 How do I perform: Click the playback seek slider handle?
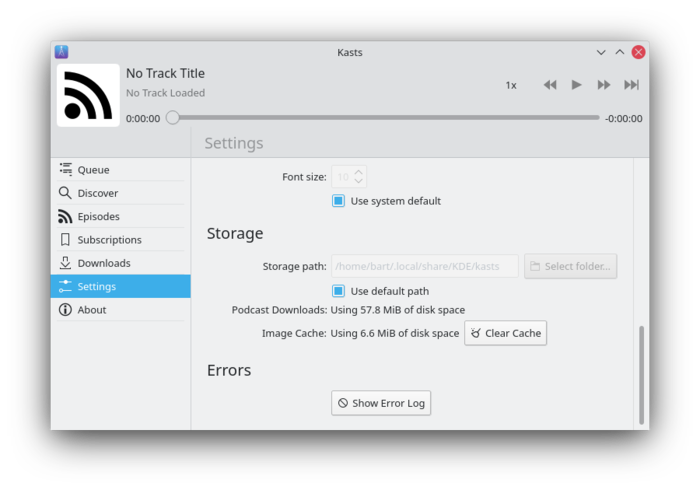[x=173, y=118]
